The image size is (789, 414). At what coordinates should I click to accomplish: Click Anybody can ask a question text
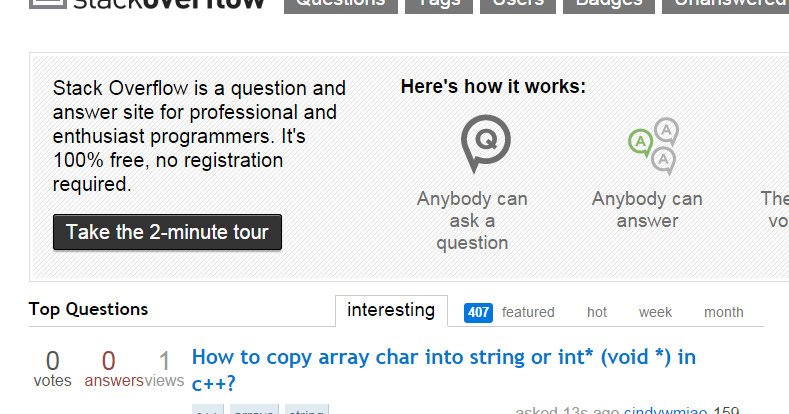[x=472, y=220]
